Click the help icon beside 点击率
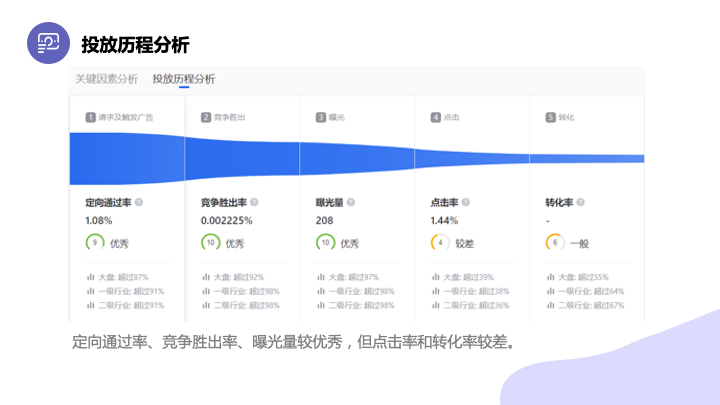Image resolution: width=720 pixels, height=405 pixels. 466,202
